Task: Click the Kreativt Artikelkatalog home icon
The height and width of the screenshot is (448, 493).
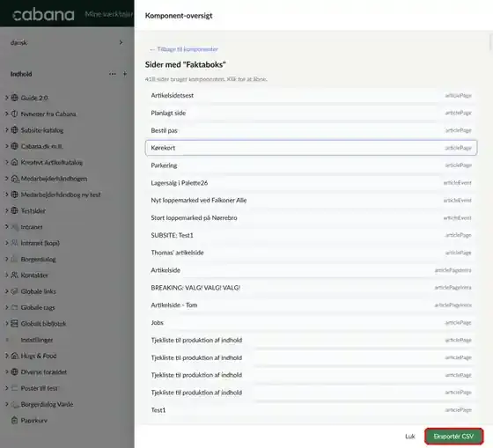Action: point(14,162)
